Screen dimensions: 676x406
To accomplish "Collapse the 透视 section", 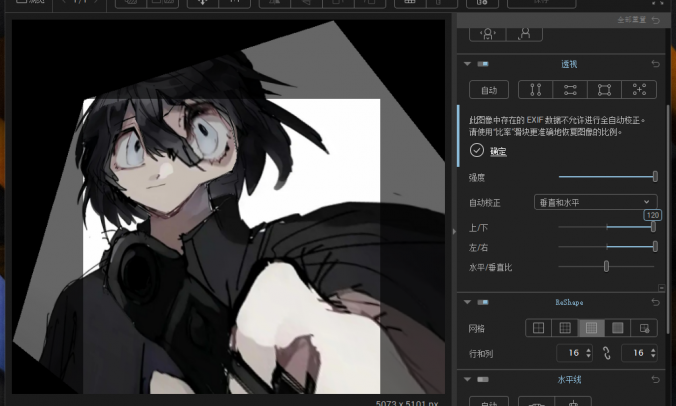I will click(x=467, y=64).
